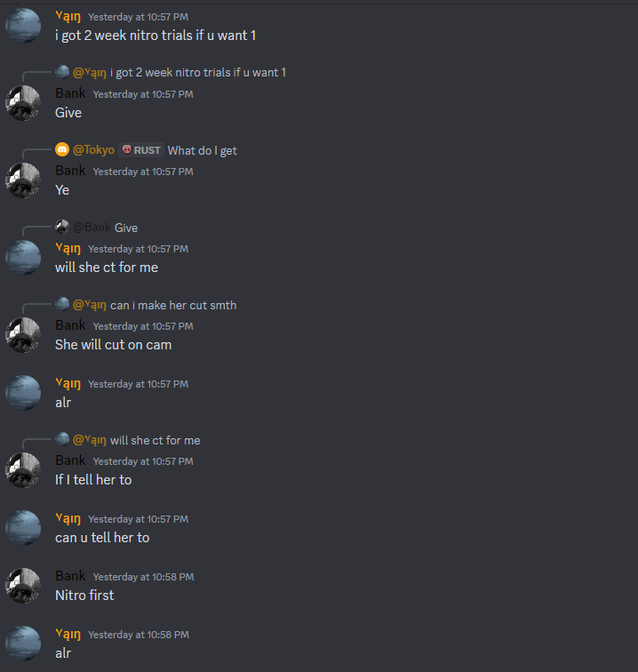638x672 pixels.
Task: Click Yaın's username above 'will she ct for me'
Action: (68, 248)
